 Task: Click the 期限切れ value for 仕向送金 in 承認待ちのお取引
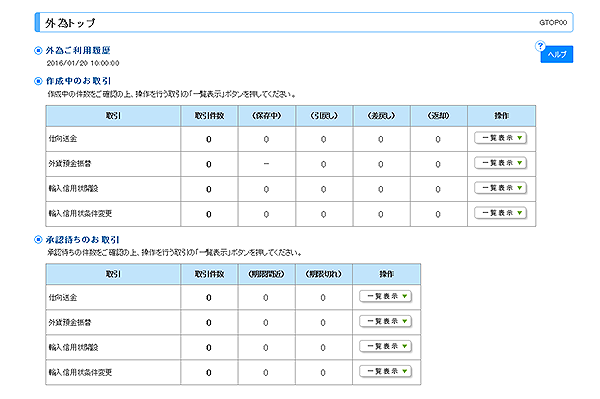323,298
